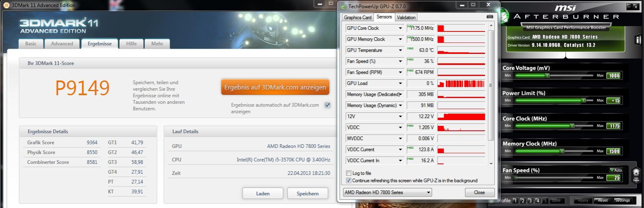Adjust the Fan Speed (%) slider track
This screenshot has width=644, height=208.
pos(554,178)
